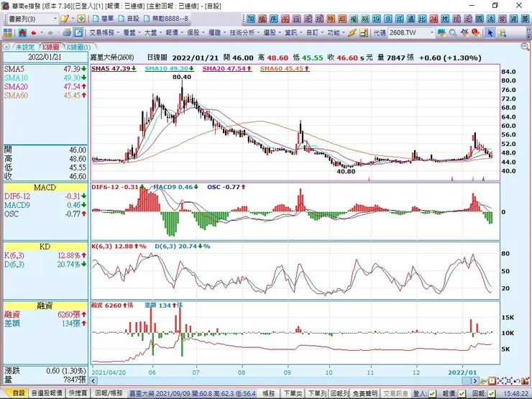Expand the 報價 menu in toolbar

175,33
